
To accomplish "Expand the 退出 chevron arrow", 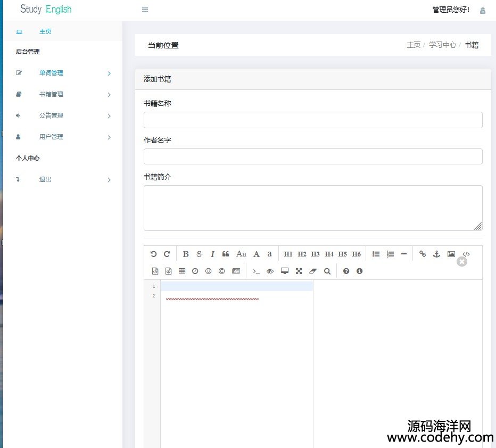I will [x=109, y=180].
